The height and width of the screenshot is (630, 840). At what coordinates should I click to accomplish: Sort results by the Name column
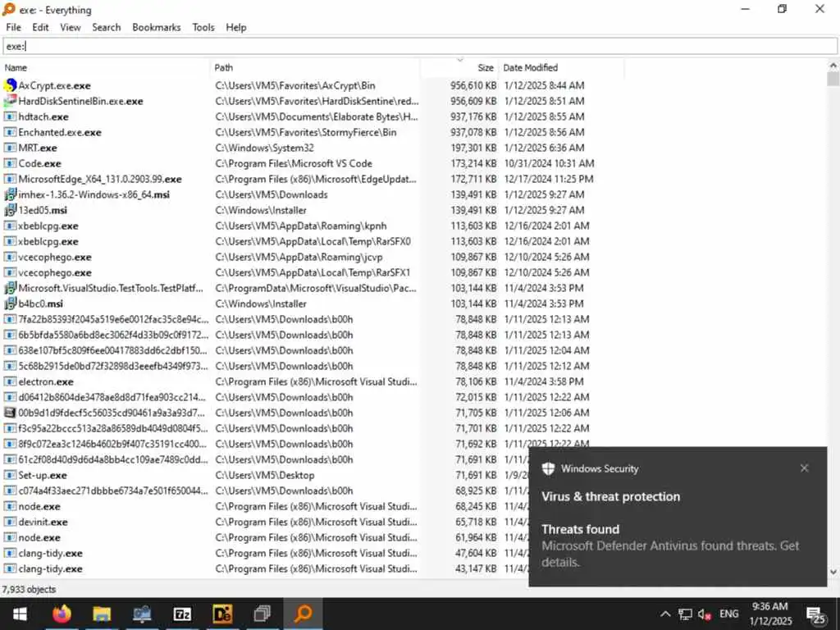pyautogui.click(x=106, y=67)
